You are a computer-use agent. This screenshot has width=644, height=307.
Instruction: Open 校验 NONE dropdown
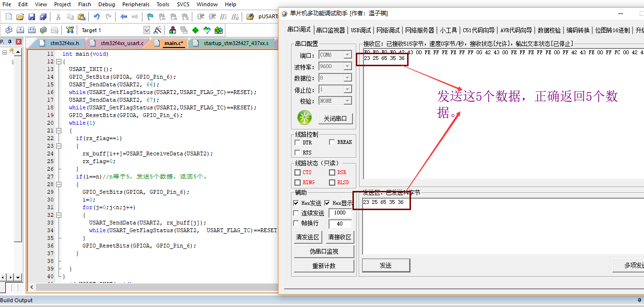348,101
